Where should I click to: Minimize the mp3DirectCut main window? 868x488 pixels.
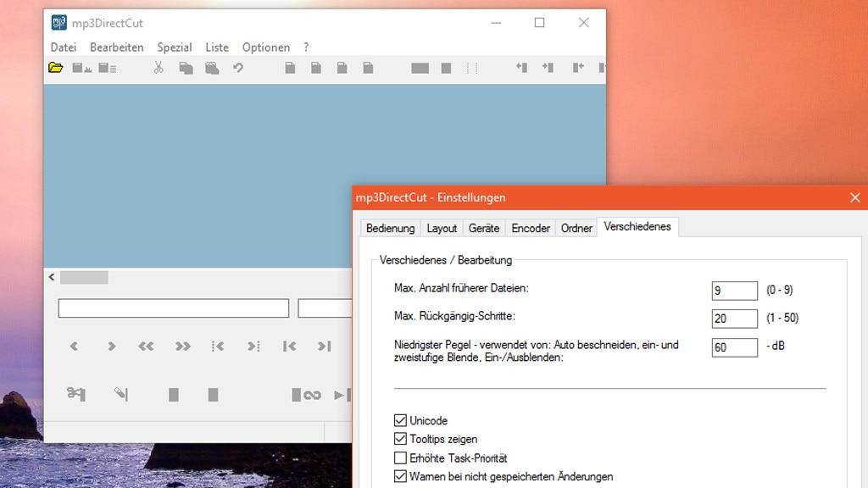click(496, 23)
